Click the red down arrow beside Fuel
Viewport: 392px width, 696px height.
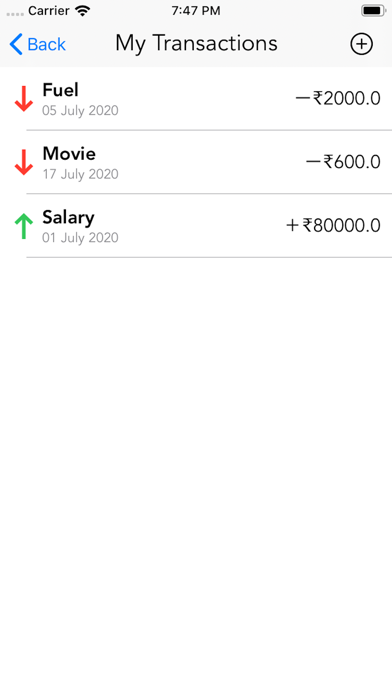click(x=24, y=99)
